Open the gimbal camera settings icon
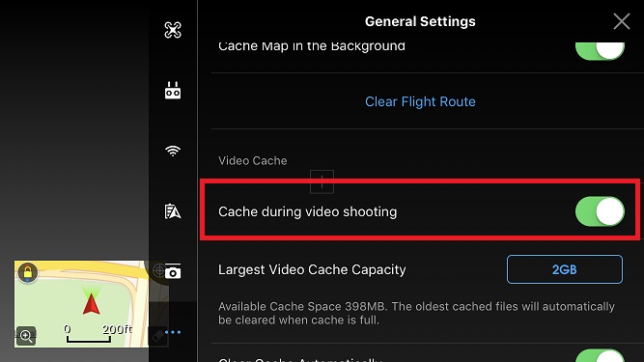Image resolution: width=644 pixels, height=362 pixels. pos(173,271)
